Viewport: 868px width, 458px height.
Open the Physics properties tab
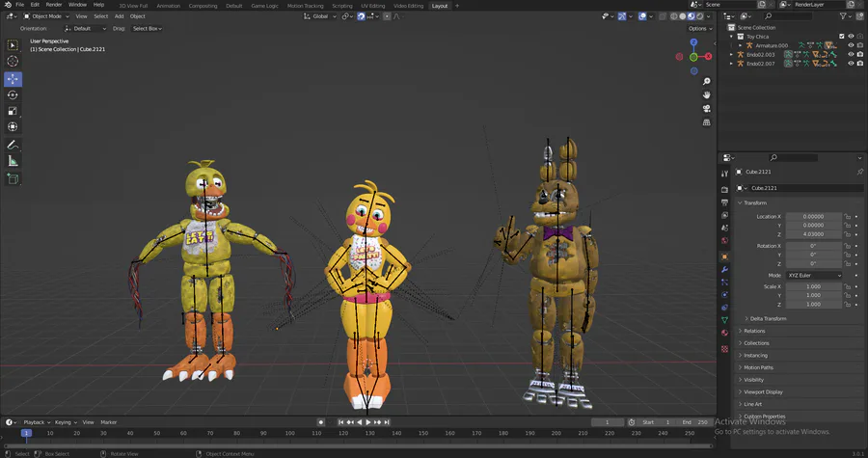[724, 295]
